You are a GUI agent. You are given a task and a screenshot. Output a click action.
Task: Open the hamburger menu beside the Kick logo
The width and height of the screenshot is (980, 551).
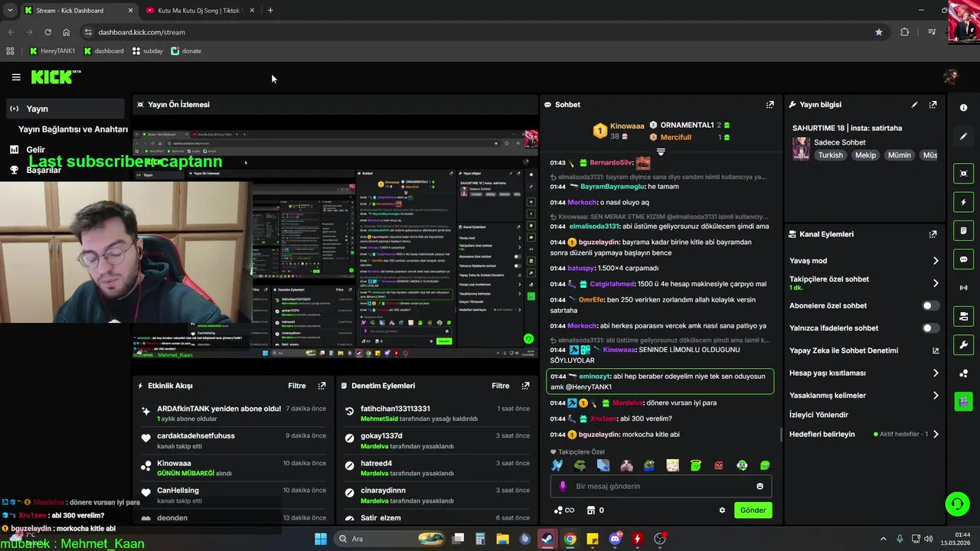(x=16, y=77)
